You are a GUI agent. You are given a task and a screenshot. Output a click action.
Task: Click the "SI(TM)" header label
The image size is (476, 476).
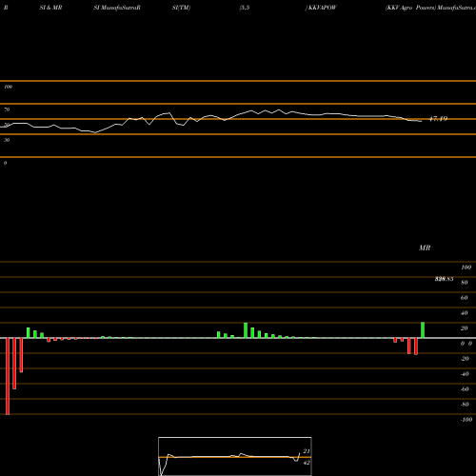pyautogui.click(x=181, y=8)
